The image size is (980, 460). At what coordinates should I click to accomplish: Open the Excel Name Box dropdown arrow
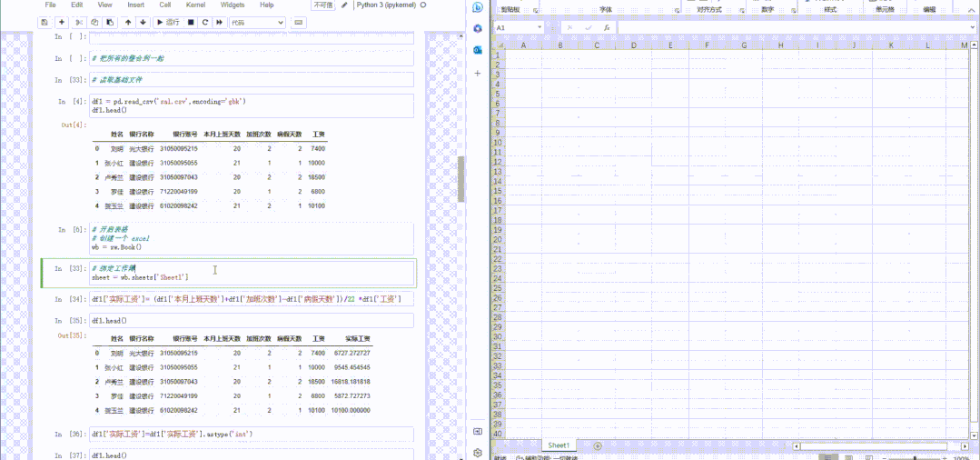539,27
